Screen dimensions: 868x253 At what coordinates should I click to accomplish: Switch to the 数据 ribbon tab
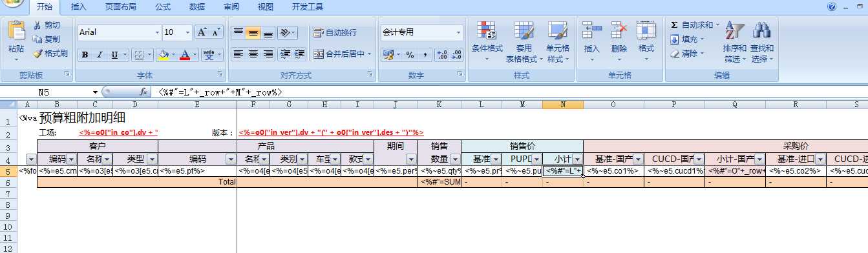click(x=197, y=7)
